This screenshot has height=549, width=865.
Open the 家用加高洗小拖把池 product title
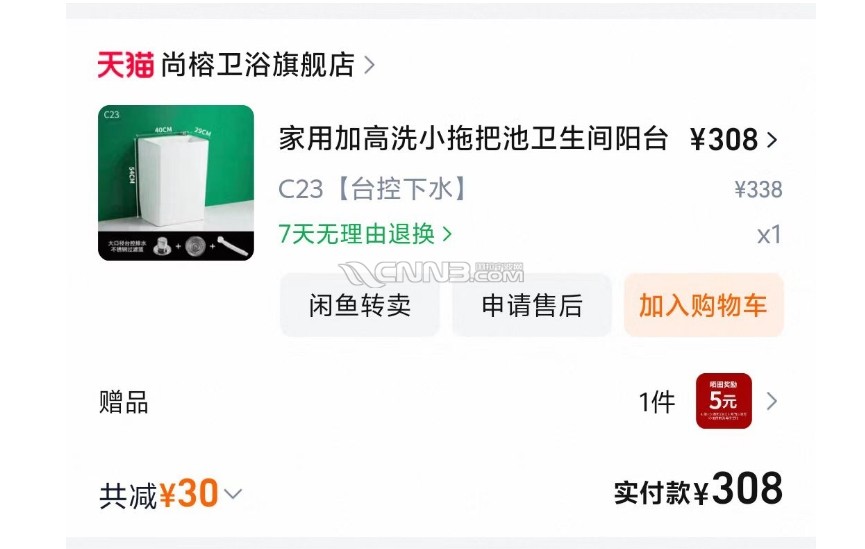473,138
